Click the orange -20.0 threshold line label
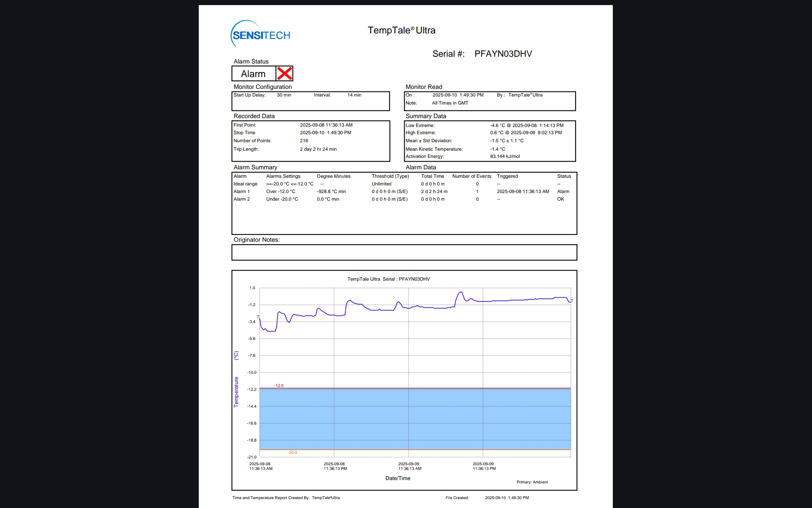812x508 pixels. coord(292,453)
